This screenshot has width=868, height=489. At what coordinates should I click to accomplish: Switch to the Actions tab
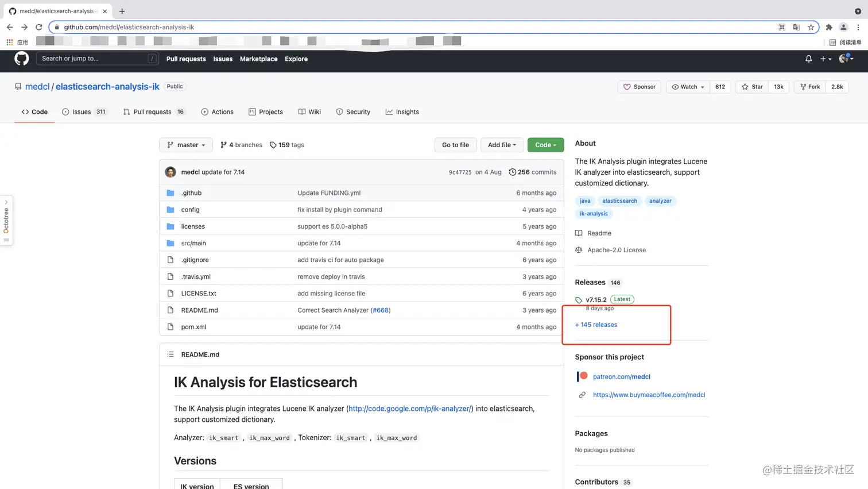point(218,112)
